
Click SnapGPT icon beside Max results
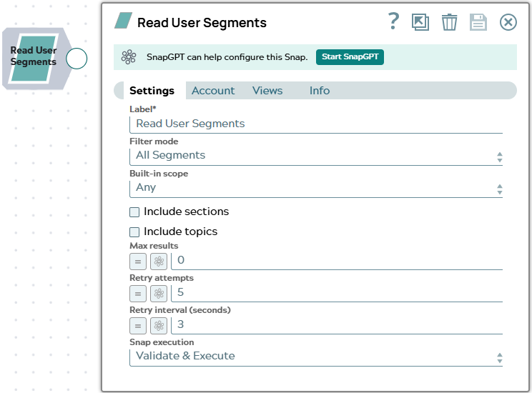click(x=159, y=262)
